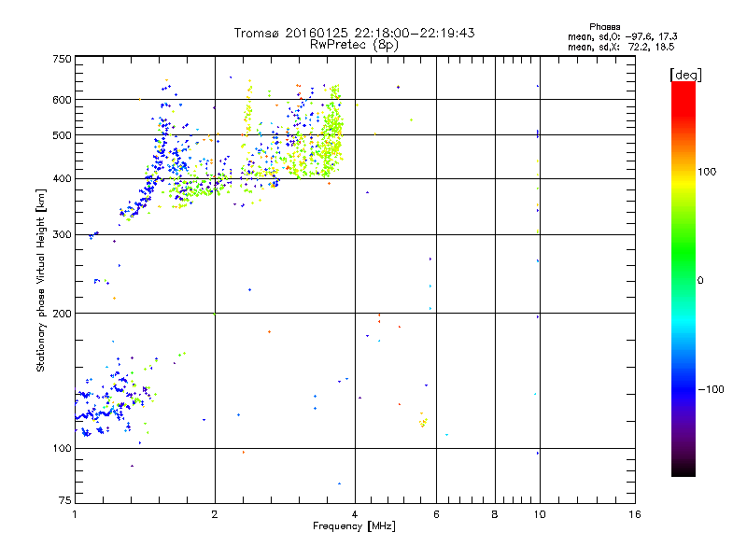This screenshot has height=560, width=747.
Task: Click the colorbar tick label '100'
Action: tap(707, 172)
